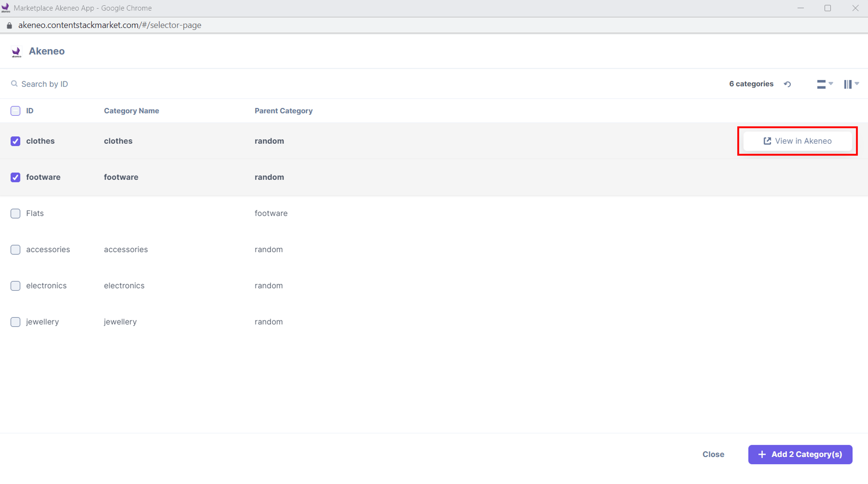
Task: Toggle the select-all checkbox in header
Action: [x=16, y=111]
